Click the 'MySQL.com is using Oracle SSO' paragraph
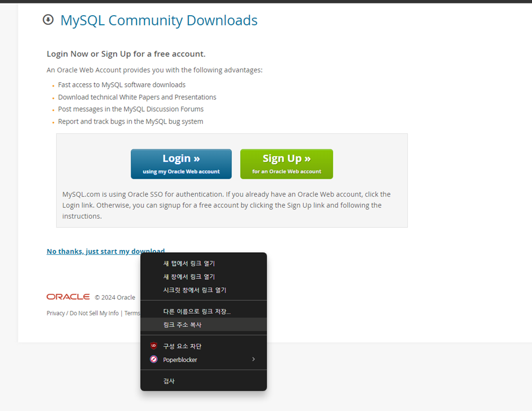 pyautogui.click(x=226, y=205)
